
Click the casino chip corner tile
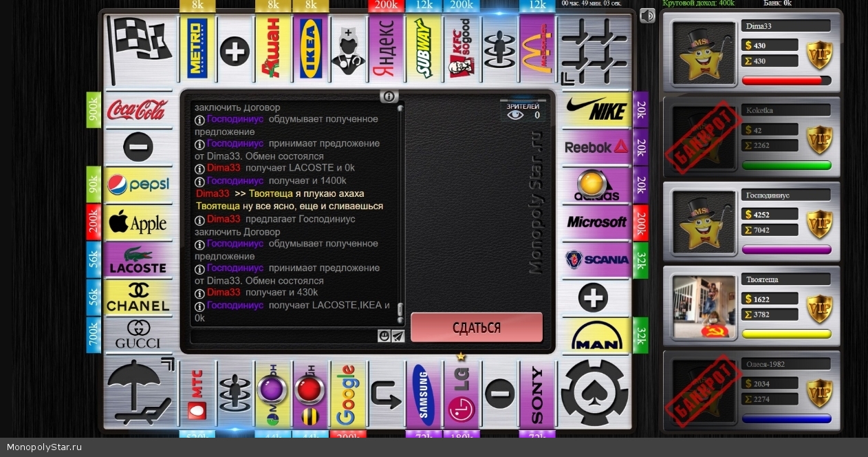click(x=594, y=393)
